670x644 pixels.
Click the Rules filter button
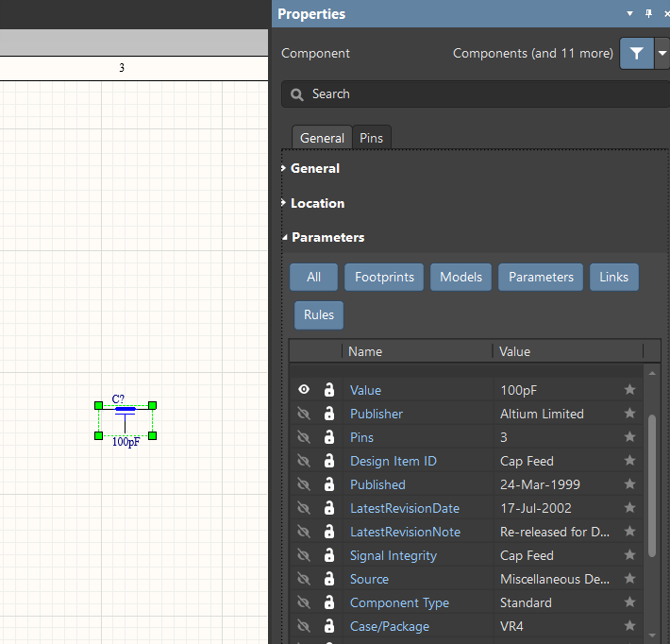coord(319,315)
